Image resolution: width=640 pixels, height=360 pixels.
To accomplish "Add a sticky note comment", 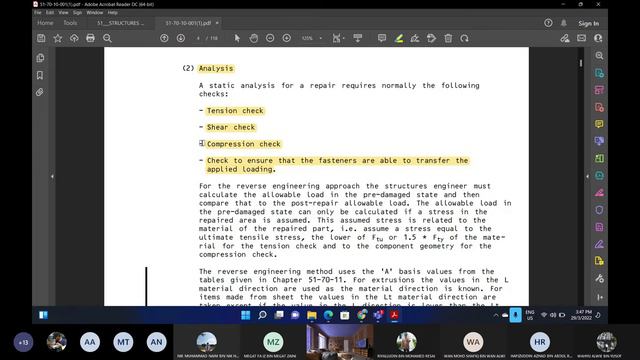I will 382,38.
